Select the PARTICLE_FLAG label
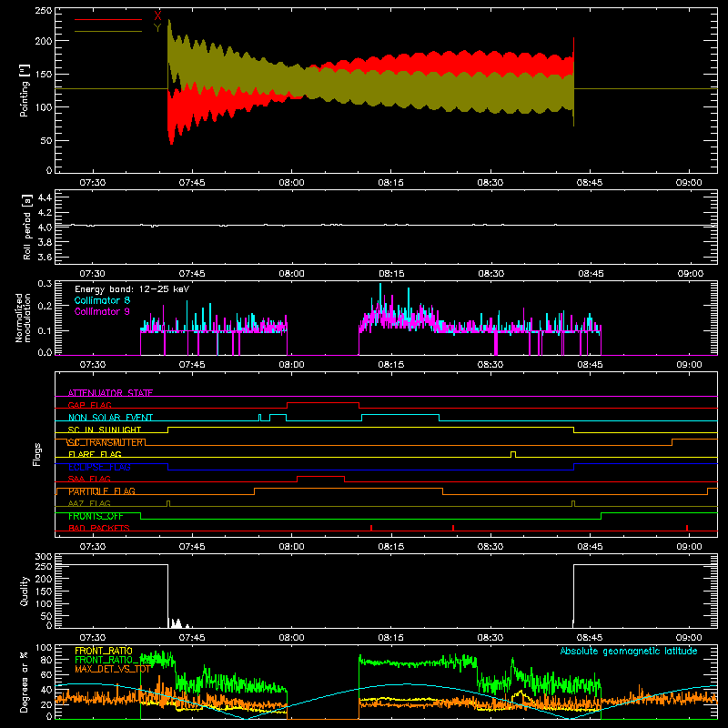The height and width of the screenshot is (728, 728). point(102,491)
